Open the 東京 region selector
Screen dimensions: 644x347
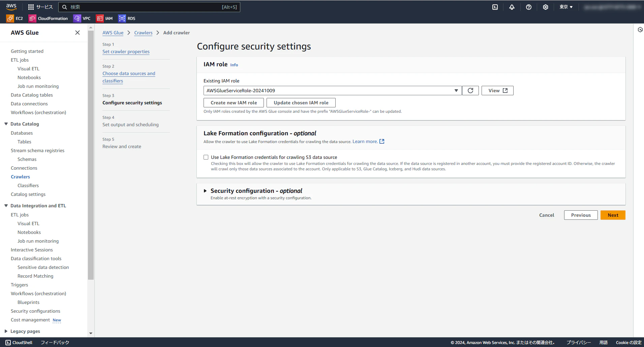(x=566, y=7)
